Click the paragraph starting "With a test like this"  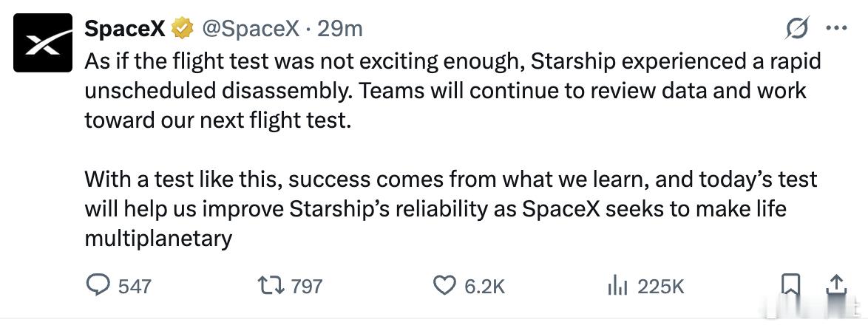pos(451,209)
